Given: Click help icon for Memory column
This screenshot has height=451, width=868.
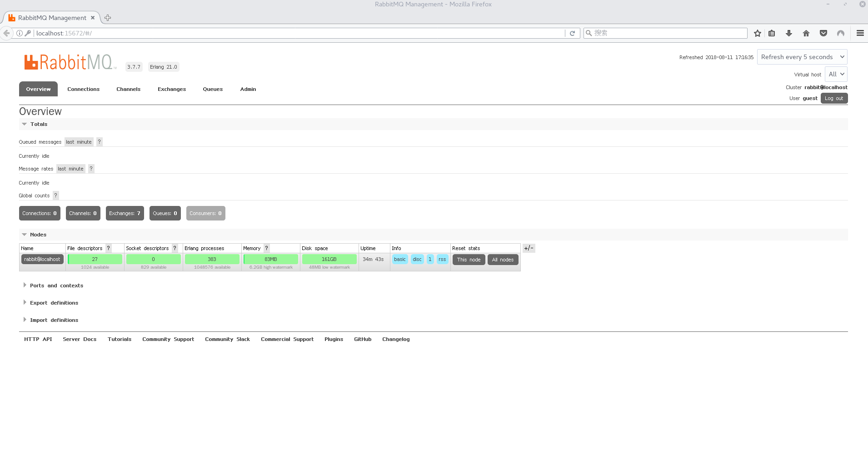Looking at the screenshot, I should tap(267, 248).
